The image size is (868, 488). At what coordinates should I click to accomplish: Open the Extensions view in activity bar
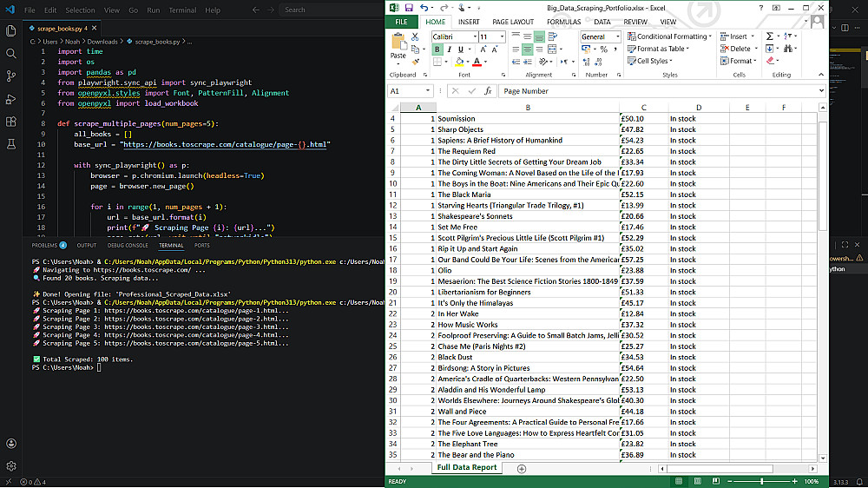tap(11, 122)
